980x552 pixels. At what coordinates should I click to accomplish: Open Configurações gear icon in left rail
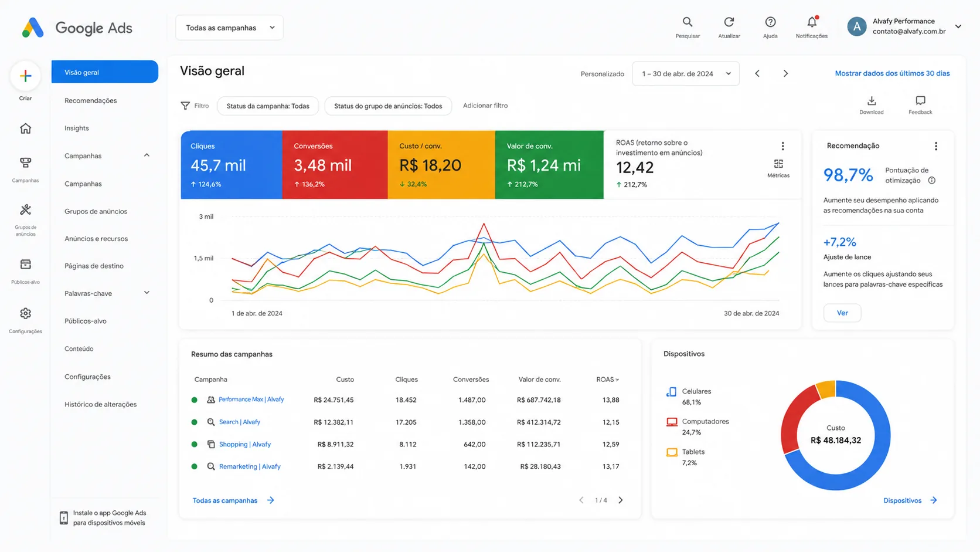coord(25,313)
